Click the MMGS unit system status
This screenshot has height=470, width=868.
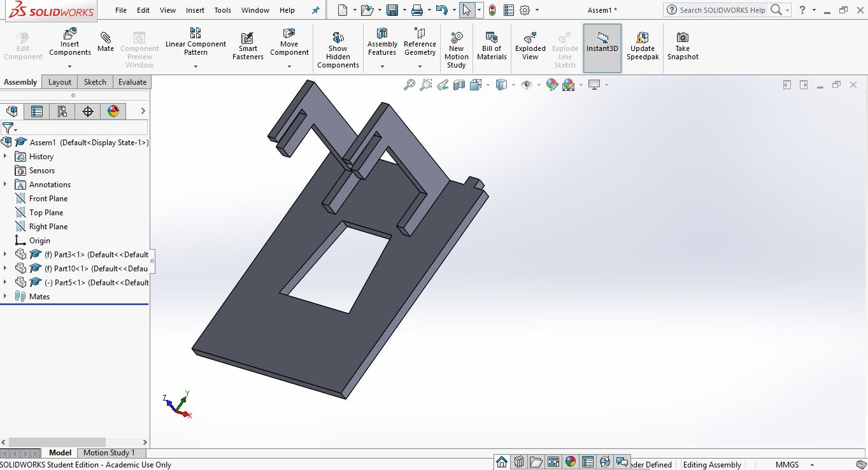click(787, 465)
